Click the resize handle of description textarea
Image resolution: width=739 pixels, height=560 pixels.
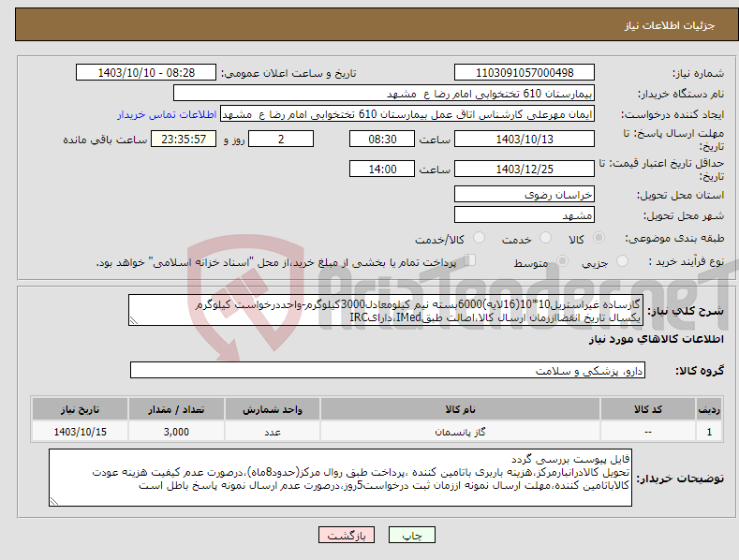point(134,321)
